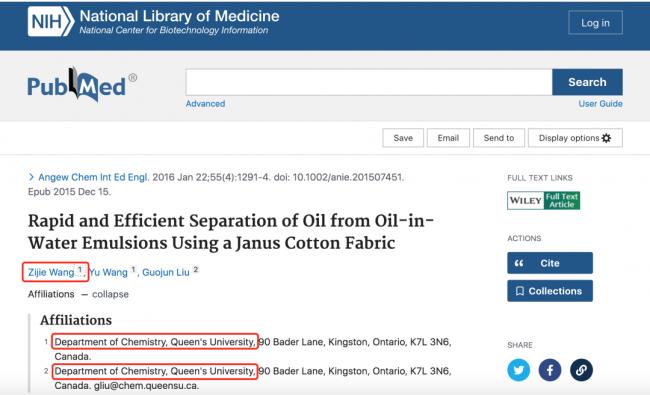Add article to Collections
Image resolution: width=650 pixels, height=395 pixels.
[550, 291]
